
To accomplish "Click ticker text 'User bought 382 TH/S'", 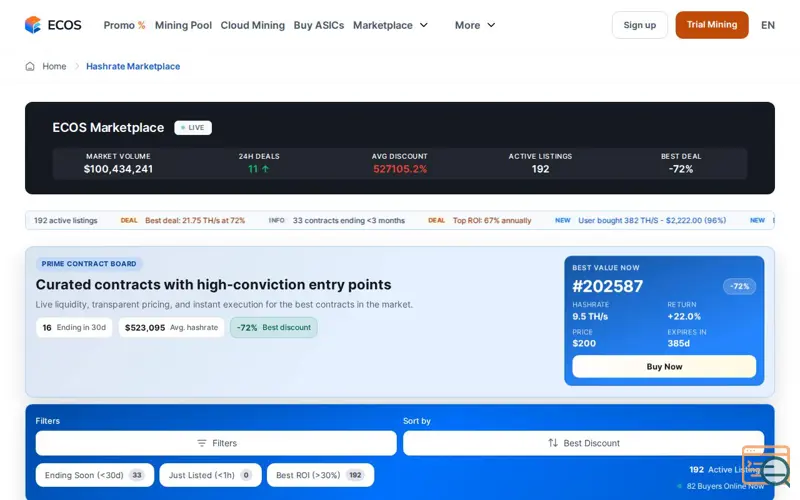I will (618, 220).
